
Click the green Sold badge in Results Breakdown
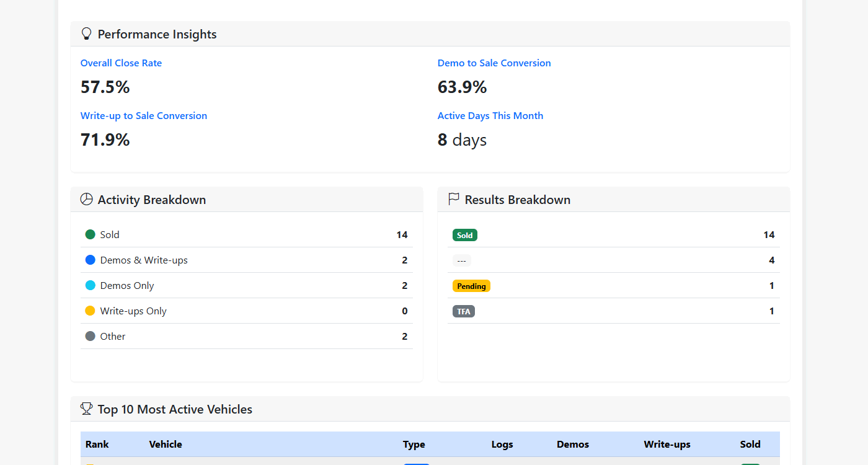point(465,235)
